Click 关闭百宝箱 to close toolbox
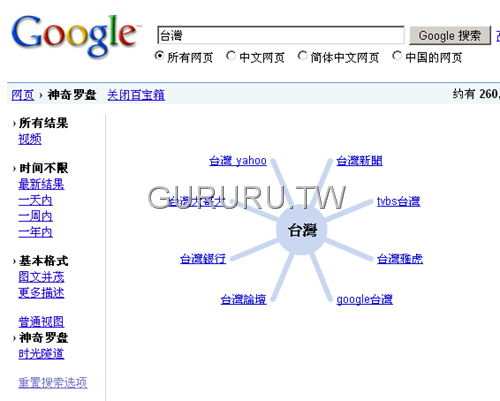 136,95
